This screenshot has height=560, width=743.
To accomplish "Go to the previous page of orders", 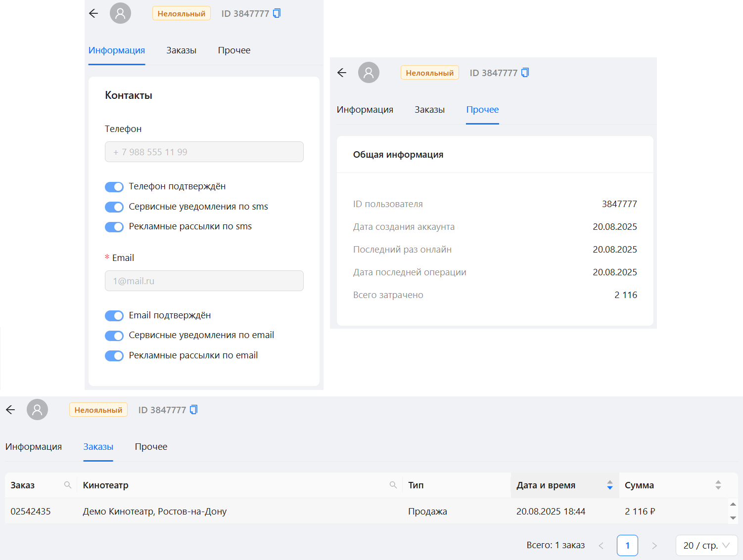I will pos(601,546).
